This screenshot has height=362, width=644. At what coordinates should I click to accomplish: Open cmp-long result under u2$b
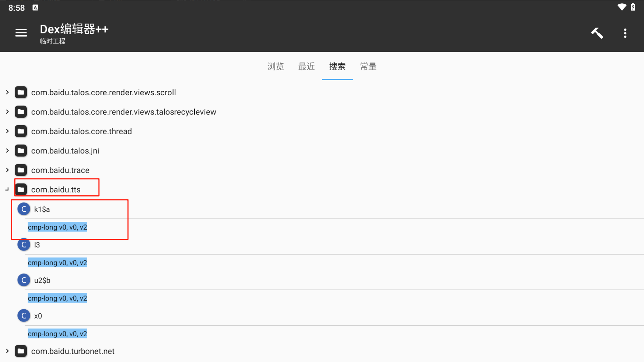pyautogui.click(x=57, y=298)
